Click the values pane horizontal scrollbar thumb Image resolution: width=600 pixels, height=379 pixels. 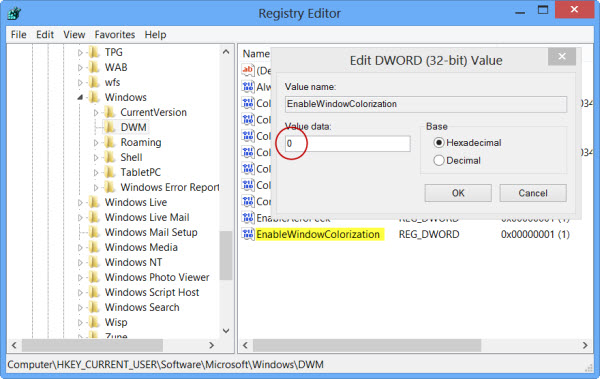click(367, 345)
